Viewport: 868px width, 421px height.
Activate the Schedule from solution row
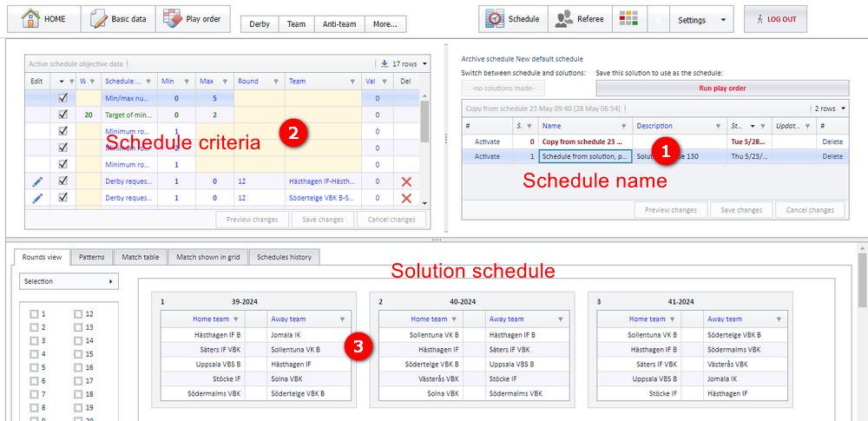pos(487,157)
